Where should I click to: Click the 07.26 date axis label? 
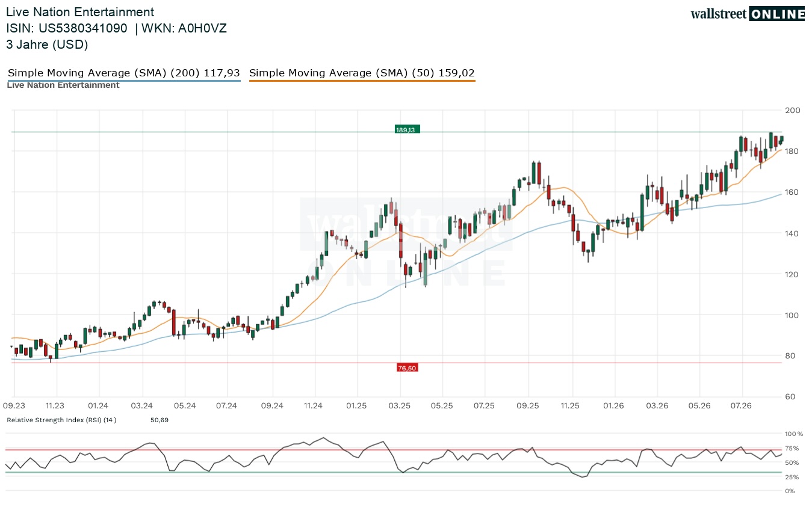(742, 406)
